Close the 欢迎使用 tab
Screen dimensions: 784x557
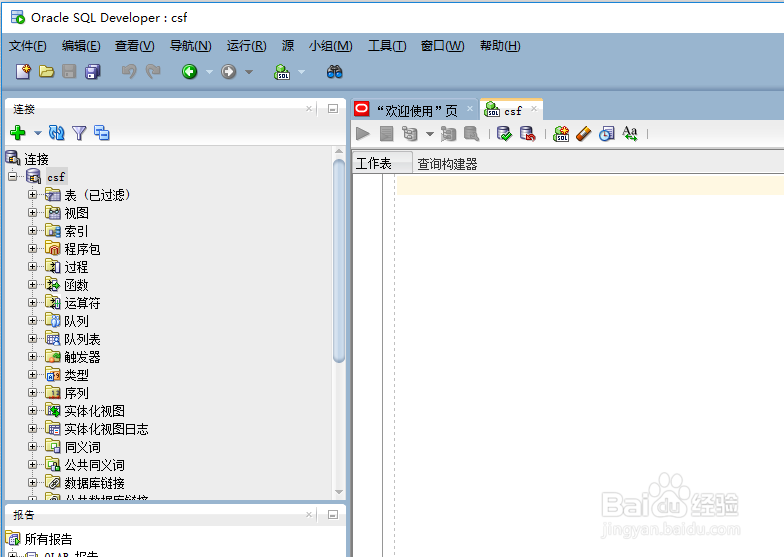(x=470, y=108)
